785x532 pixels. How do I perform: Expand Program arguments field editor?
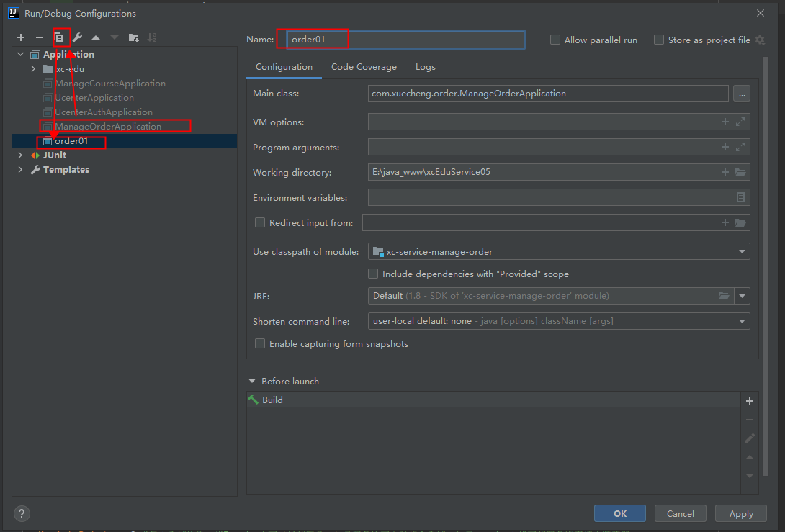pyautogui.click(x=740, y=147)
